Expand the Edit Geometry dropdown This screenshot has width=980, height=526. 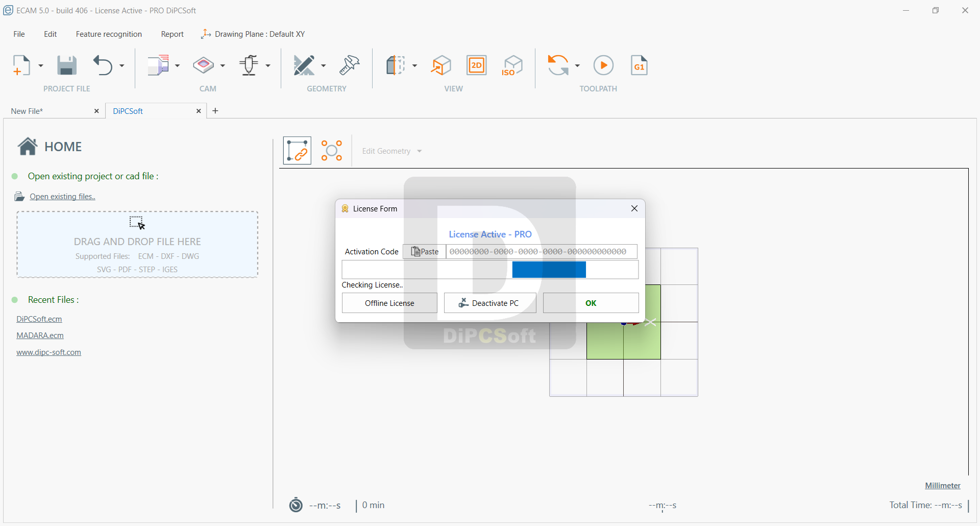[x=391, y=151]
